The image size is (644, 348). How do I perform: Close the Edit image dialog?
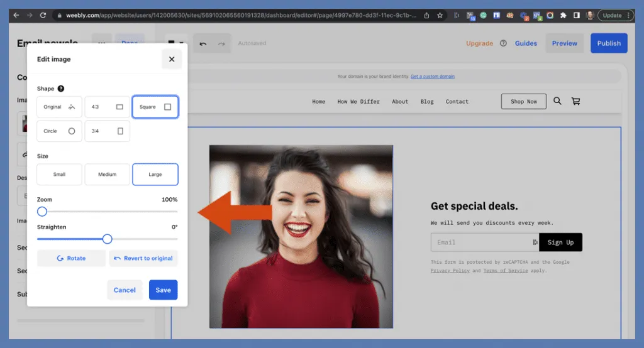[x=172, y=59]
